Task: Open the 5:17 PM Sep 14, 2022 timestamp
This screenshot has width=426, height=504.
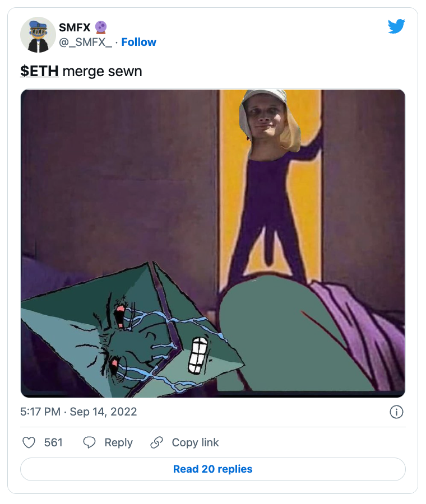Action: coord(78,412)
